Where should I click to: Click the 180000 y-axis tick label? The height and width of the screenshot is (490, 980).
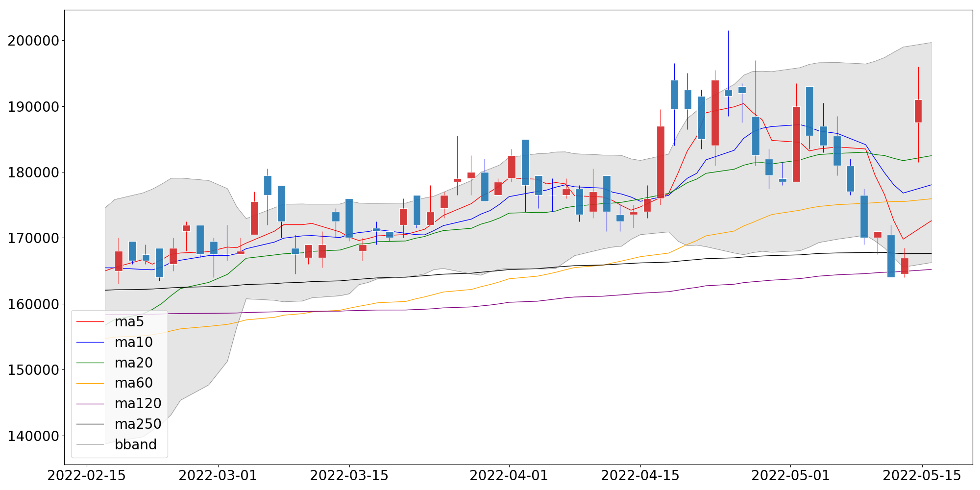(34, 172)
